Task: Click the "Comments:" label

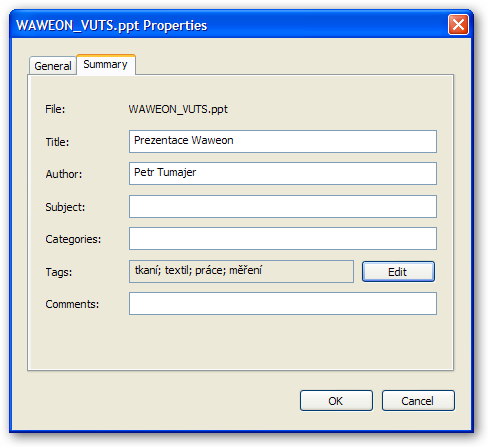Action: click(x=72, y=304)
